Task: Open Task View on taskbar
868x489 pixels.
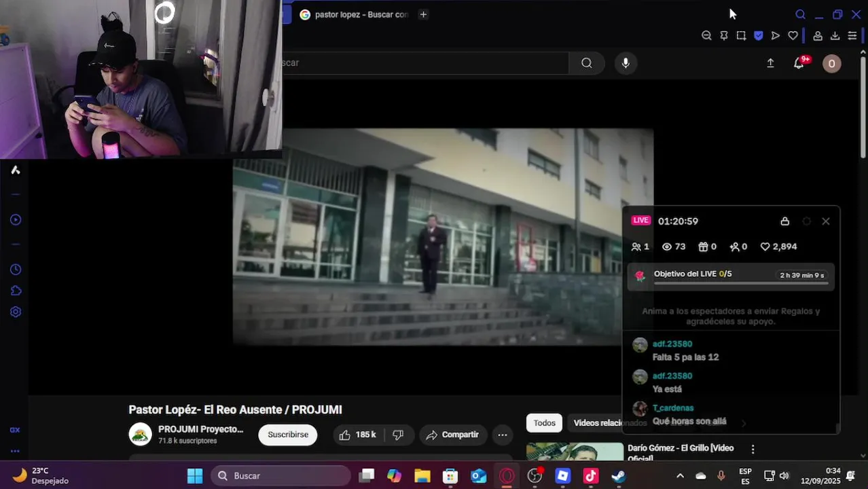Action: [x=367, y=475]
